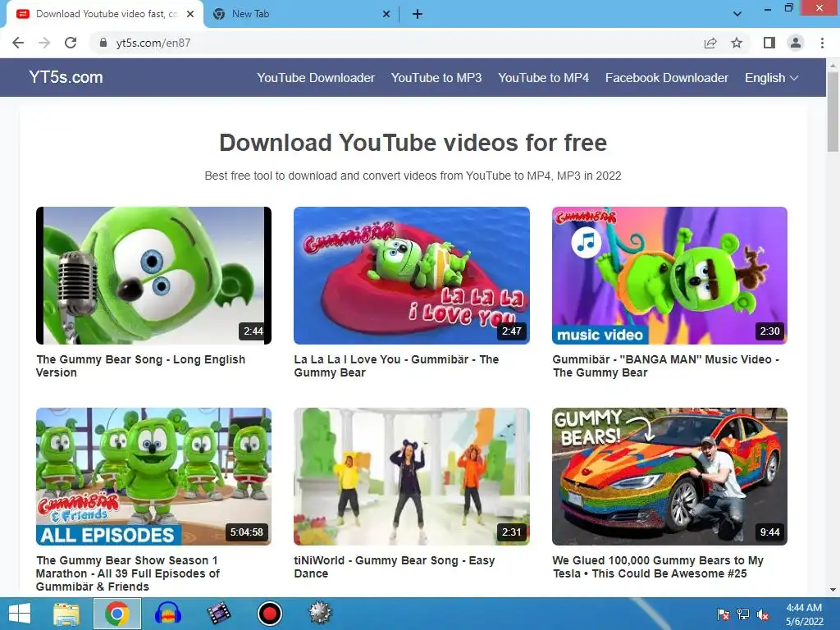Expand the tab search chevron
The width and height of the screenshot is (840, 630).
737,14
